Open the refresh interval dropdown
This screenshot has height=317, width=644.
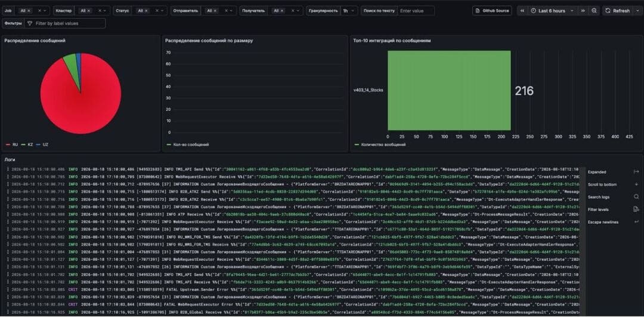pos(637,11)
